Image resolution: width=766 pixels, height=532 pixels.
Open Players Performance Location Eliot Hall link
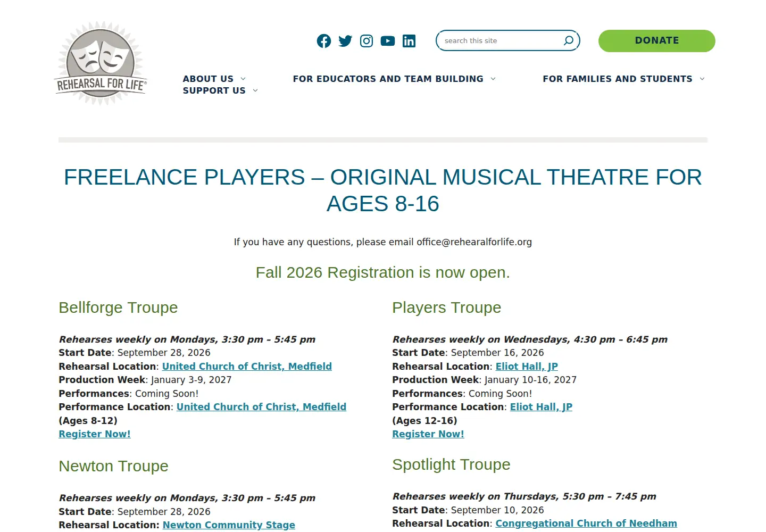(x=541, y=407)
